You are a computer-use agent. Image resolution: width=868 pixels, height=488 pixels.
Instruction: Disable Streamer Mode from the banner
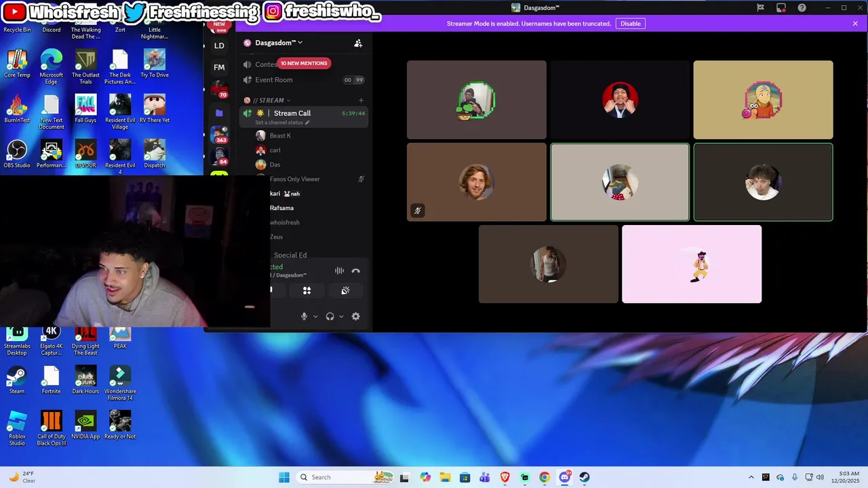pyautogui.click(x=630, y=24)
